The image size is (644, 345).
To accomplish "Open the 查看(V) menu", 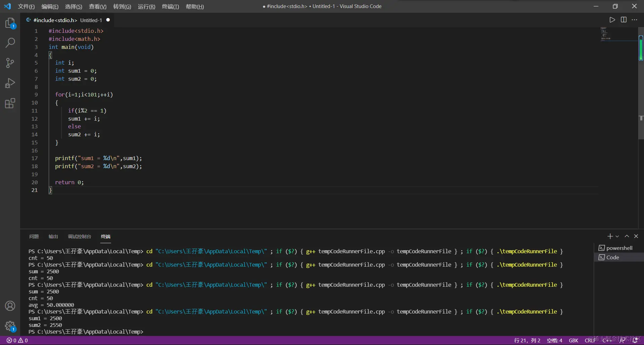I will click(98, 7).
